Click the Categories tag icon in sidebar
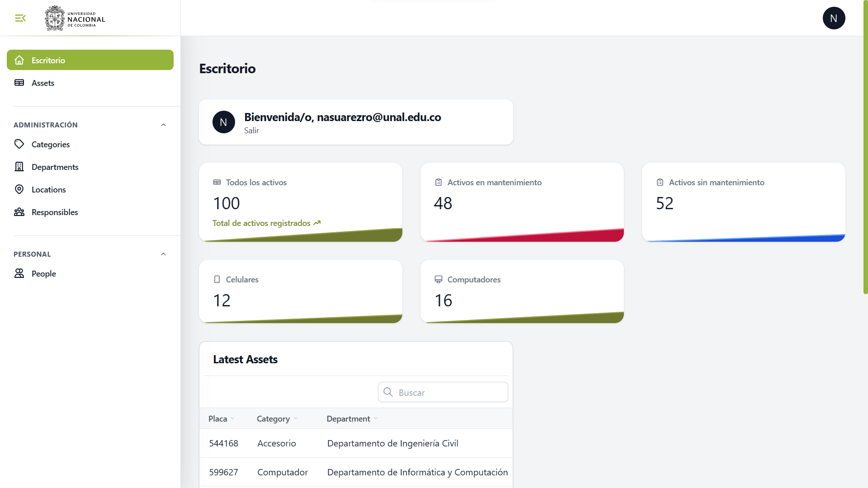 click(19, 144)
